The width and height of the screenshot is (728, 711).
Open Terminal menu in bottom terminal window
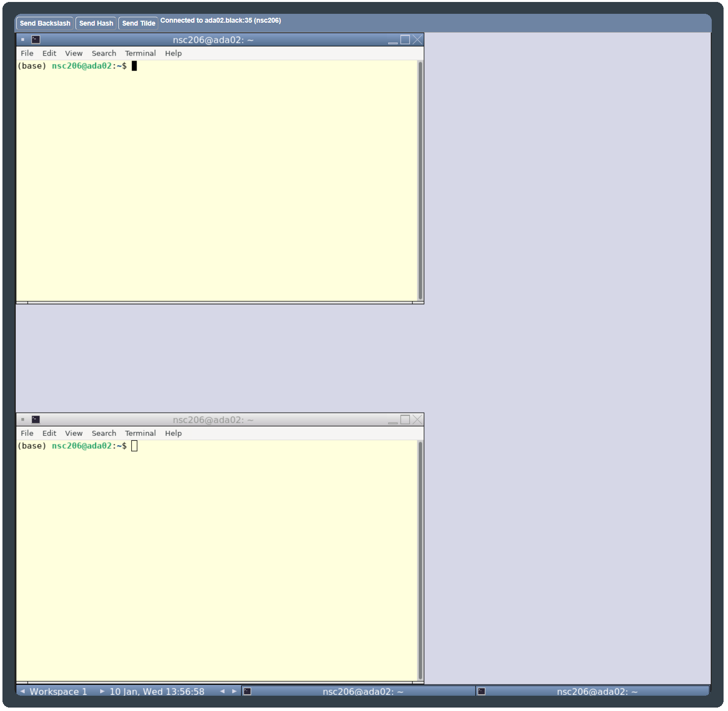click(x=141, y=433)
